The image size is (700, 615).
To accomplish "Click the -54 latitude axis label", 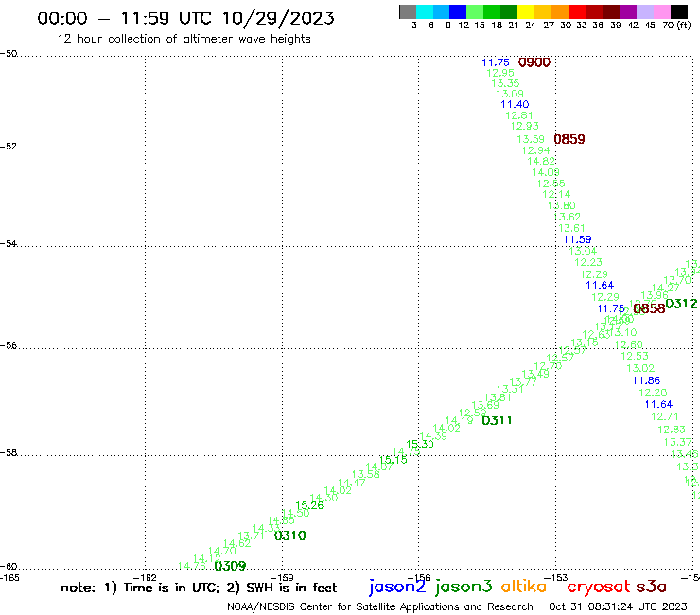I will 9,244.
